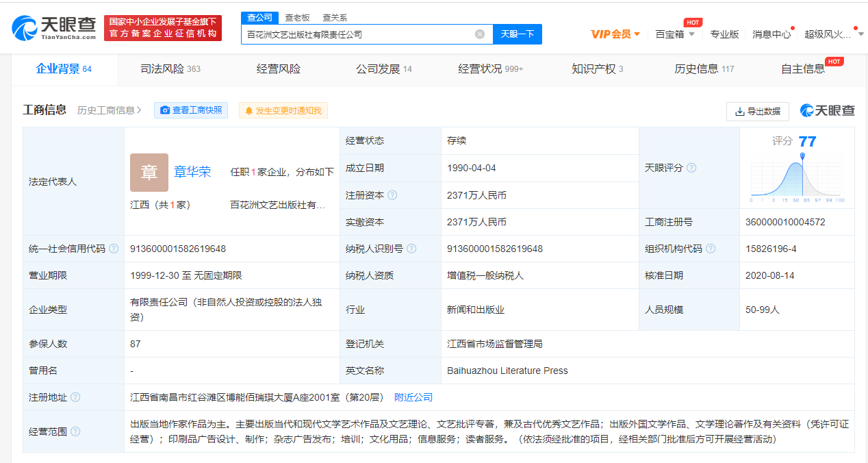The image size is (868, 463).
Task: Click the red government fund banner
Action: pyautogui.click(x=163, y=28)
